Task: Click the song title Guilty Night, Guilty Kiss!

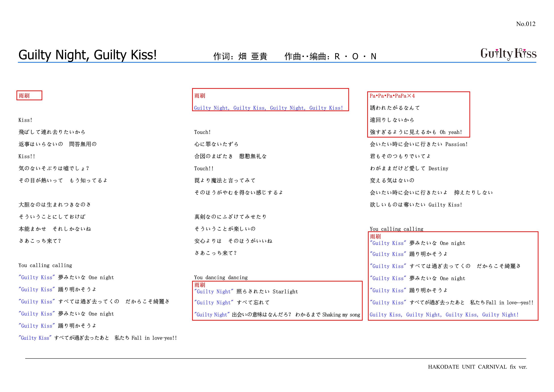Action: click(x=88, y=55)
